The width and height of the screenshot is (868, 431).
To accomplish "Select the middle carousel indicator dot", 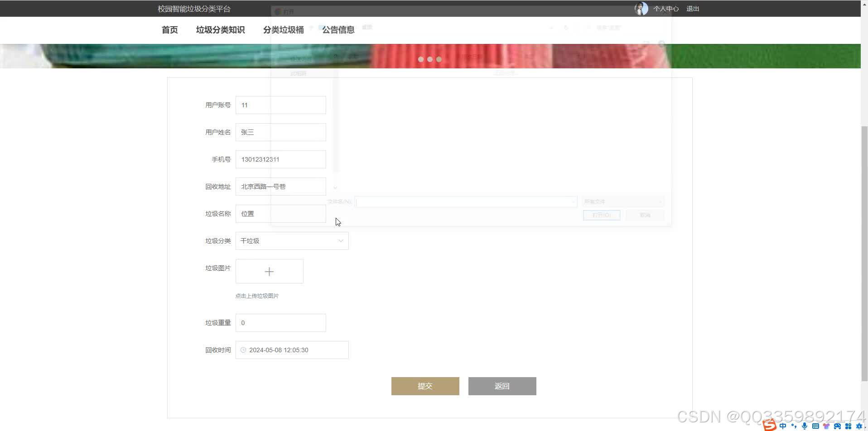I will [x=430, y=59].
